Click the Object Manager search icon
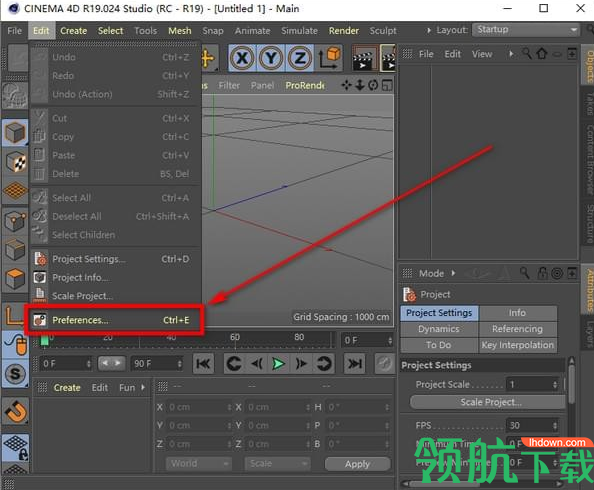Image resolution: width=594 pixels, height=490 pixels. (527, 53)
